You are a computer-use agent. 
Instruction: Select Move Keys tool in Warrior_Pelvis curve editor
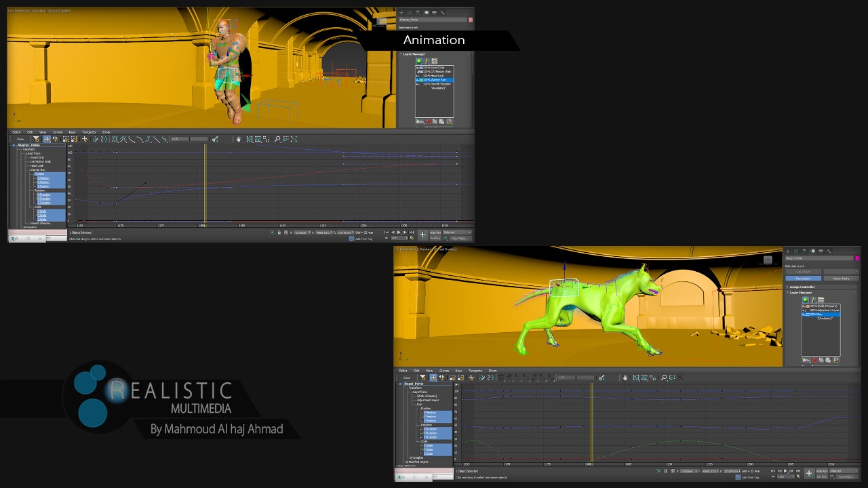(47, 139)
